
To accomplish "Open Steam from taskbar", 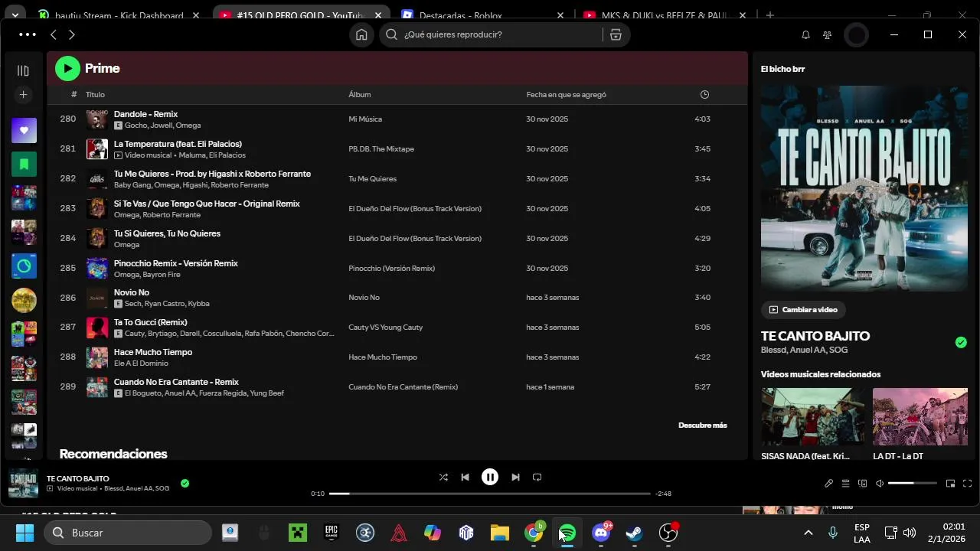I will tap(634, 533).
